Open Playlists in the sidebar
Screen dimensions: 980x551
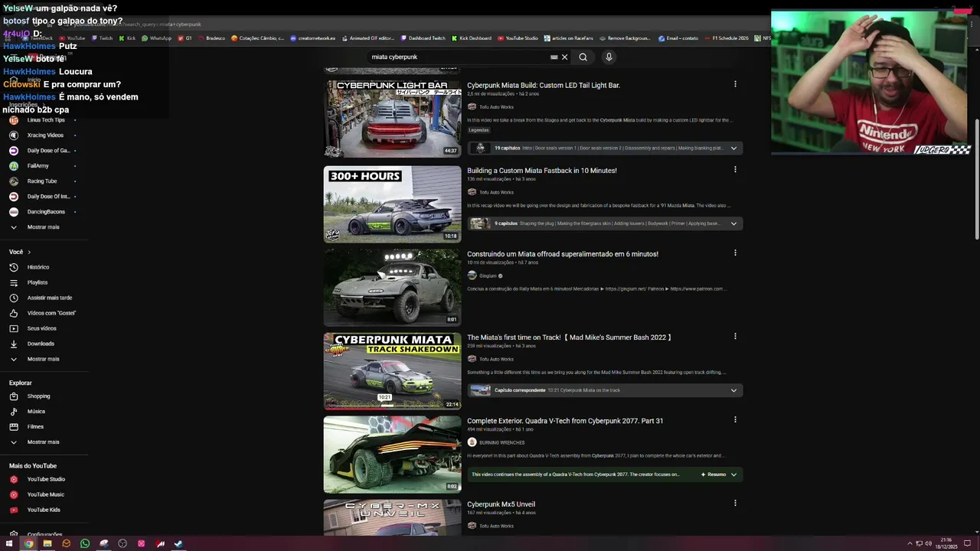37,282
